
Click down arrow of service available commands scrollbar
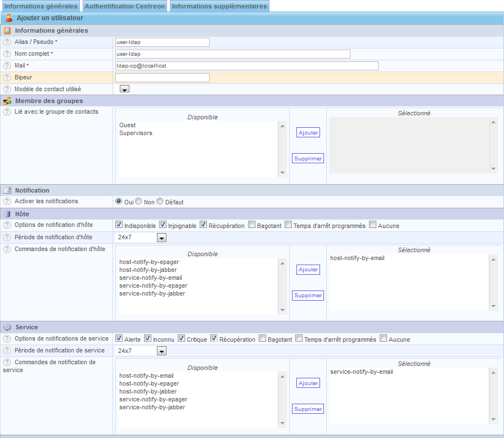click(x=282, y=423)
